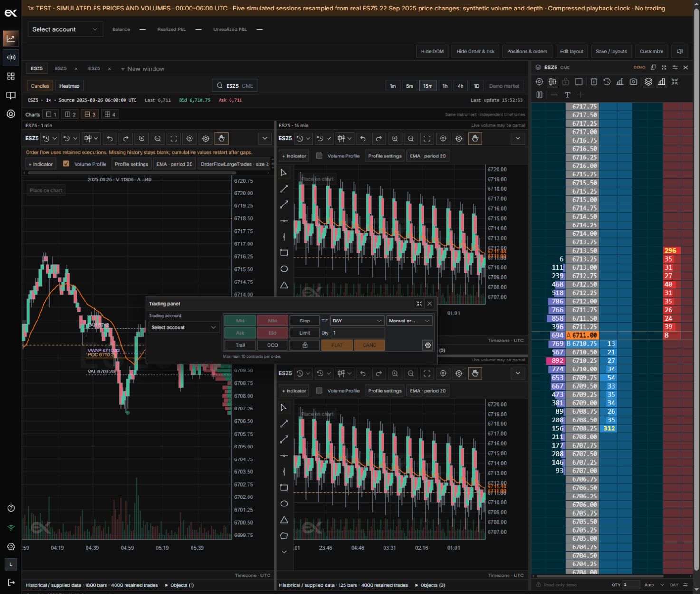Image resolution: width=700 pixels, height=594 pixels.
Task: Open the Select account dropdown in top bar
Action: (65, 29)
